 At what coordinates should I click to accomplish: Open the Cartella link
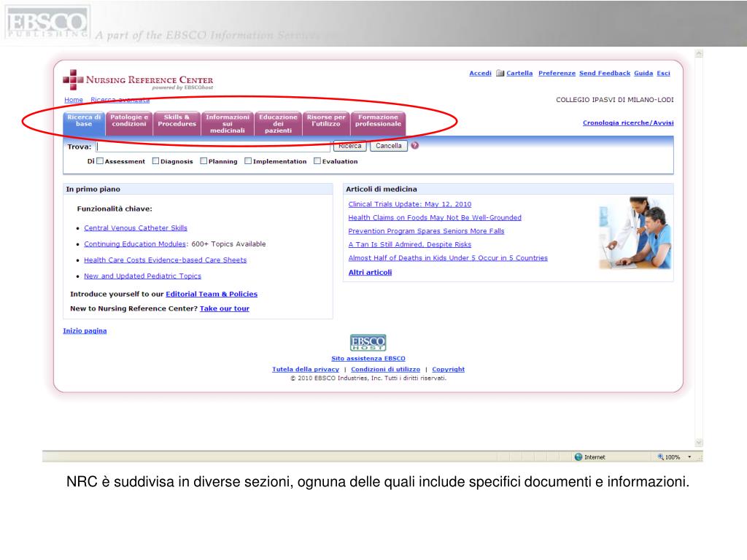[519, 74]
